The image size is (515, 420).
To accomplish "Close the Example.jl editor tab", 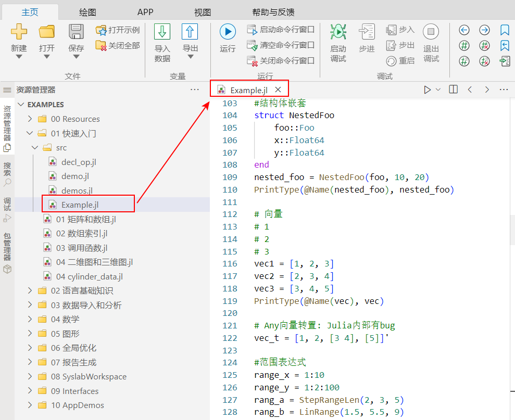I will pyautogui.click(x=278, y=90).
